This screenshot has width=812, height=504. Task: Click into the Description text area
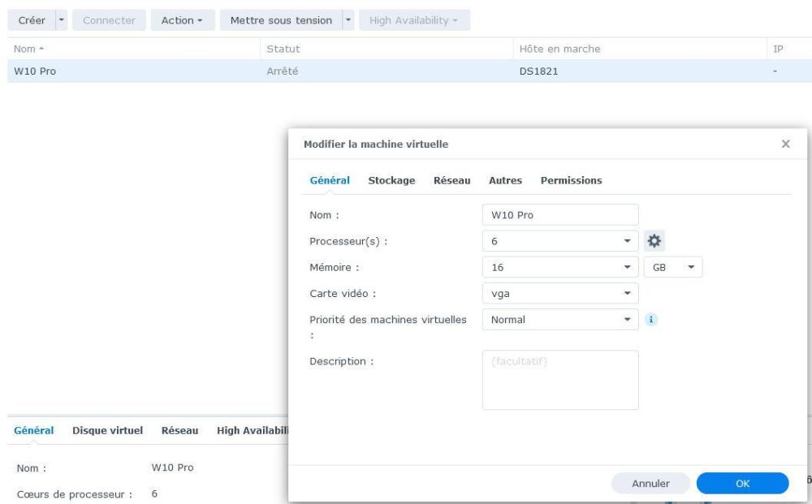[x=560, y=380]
